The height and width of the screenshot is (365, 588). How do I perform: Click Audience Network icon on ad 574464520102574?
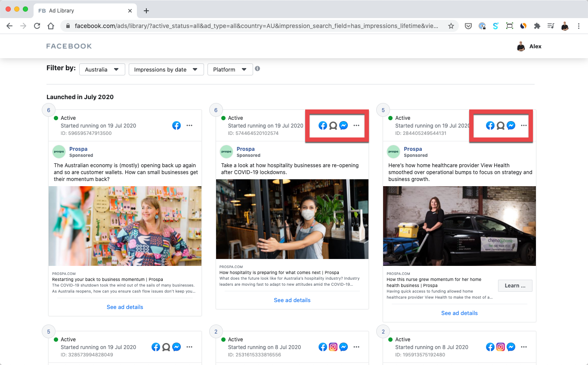click(x=333, y=125)
